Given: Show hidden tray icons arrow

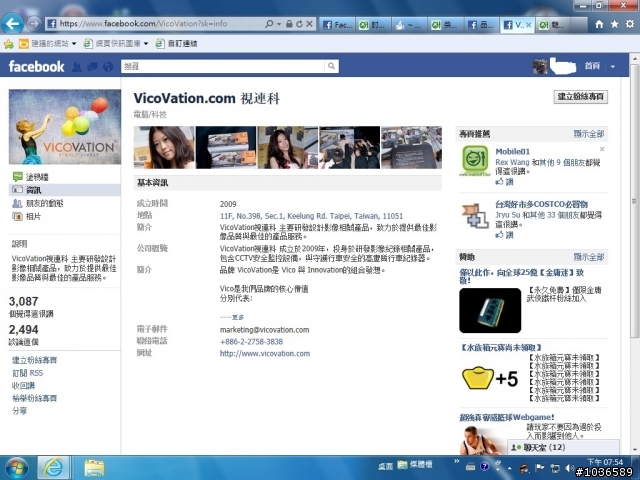Looking at the screenshot, I should click(510, 468).
